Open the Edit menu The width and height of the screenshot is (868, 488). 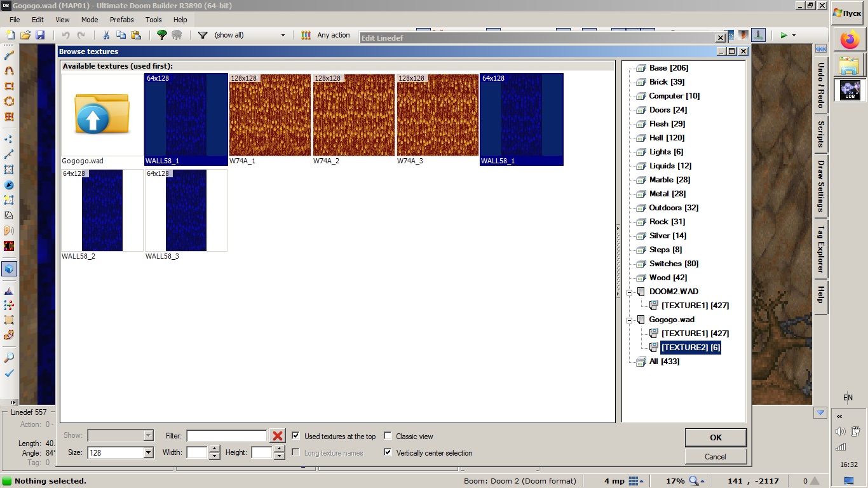tap(38, 20)
